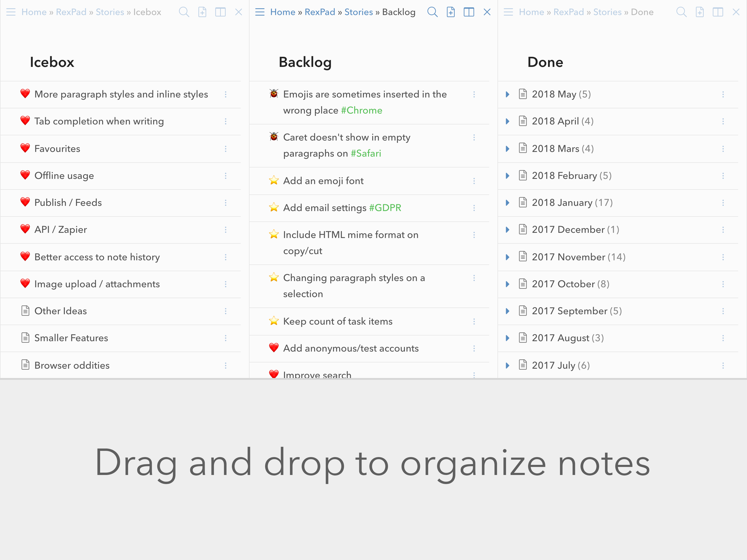Click the split pane icon in Backlog header
This screenshot has width=747, height=560.
click(469, 12)
